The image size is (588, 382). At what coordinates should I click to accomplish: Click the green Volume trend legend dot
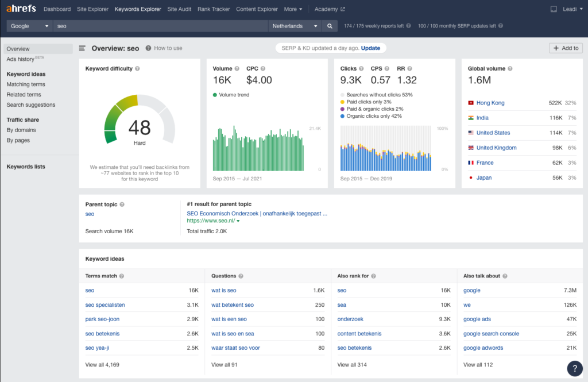pos(215,95)
